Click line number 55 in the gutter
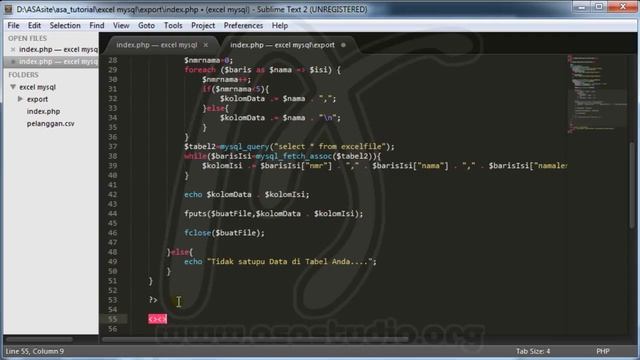Viewport: 640px width, 360px height. point(113,319)
